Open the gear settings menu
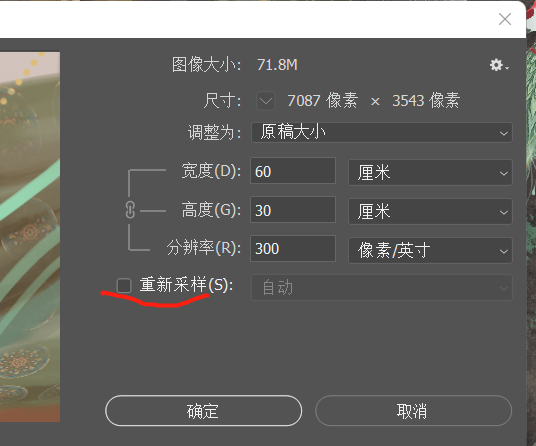This screenshot has height=446, width=536. (x=499, y=65)
